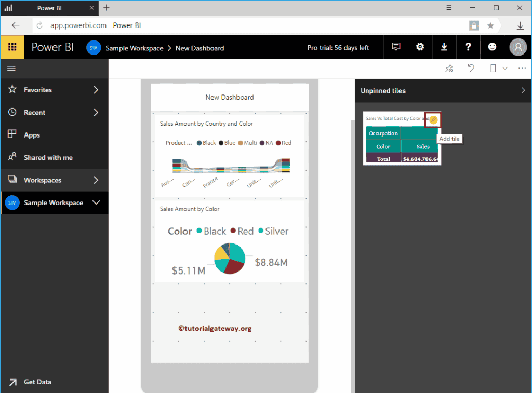Viewport: 532px width, 393px height.
Task: Click the $5.11M pie label
Action: (188, 270)
